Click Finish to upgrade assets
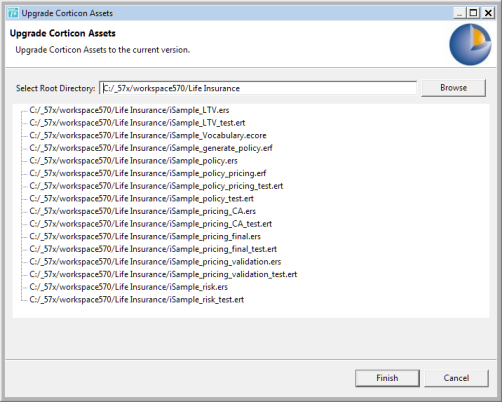This screenshot has width=502, height=402. click(x=387, y=378)
